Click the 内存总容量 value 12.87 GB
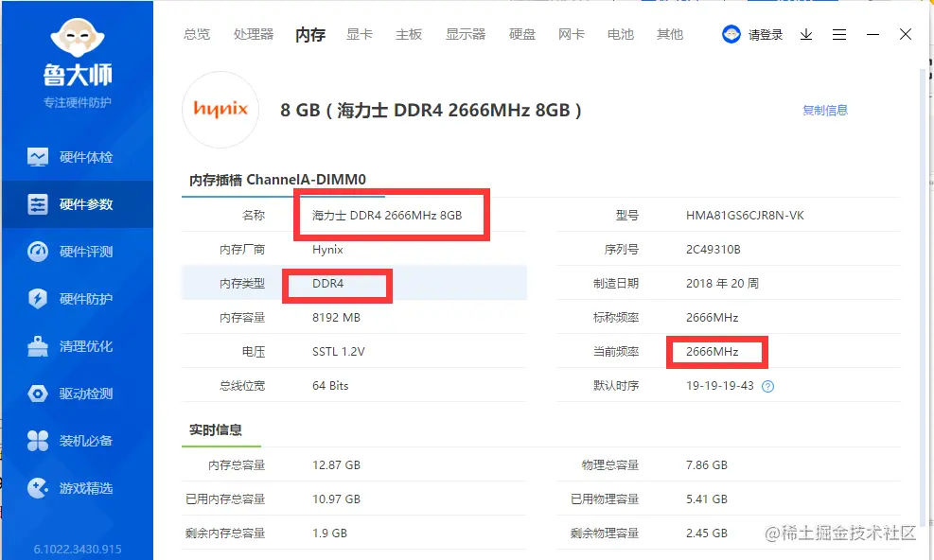 [x=336, y=465]
